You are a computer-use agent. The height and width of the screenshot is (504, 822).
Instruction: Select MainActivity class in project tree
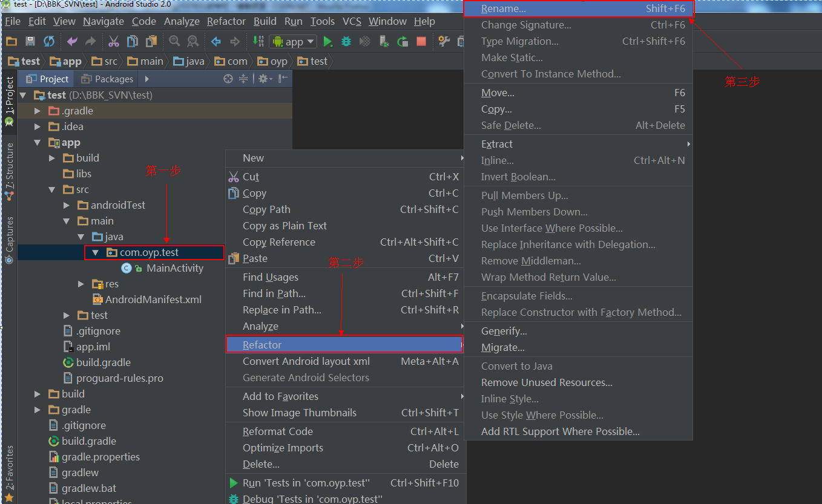162,268
